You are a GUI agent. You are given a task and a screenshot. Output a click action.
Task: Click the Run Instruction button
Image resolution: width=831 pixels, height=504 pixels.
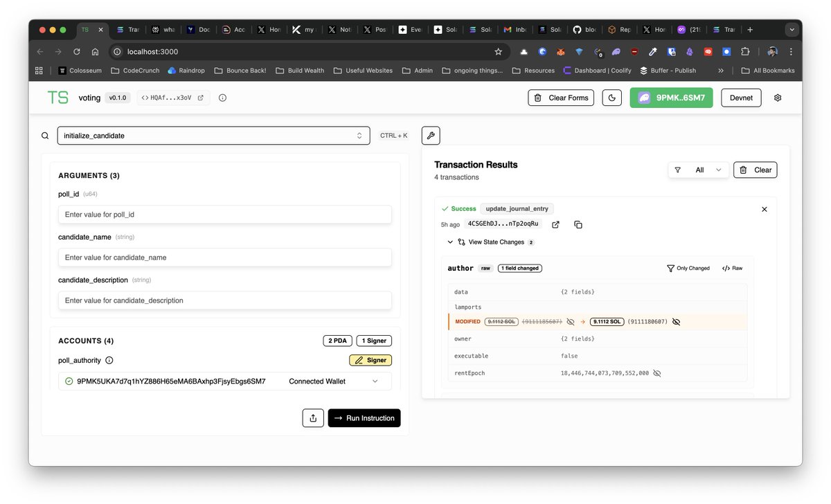(364, 418)
